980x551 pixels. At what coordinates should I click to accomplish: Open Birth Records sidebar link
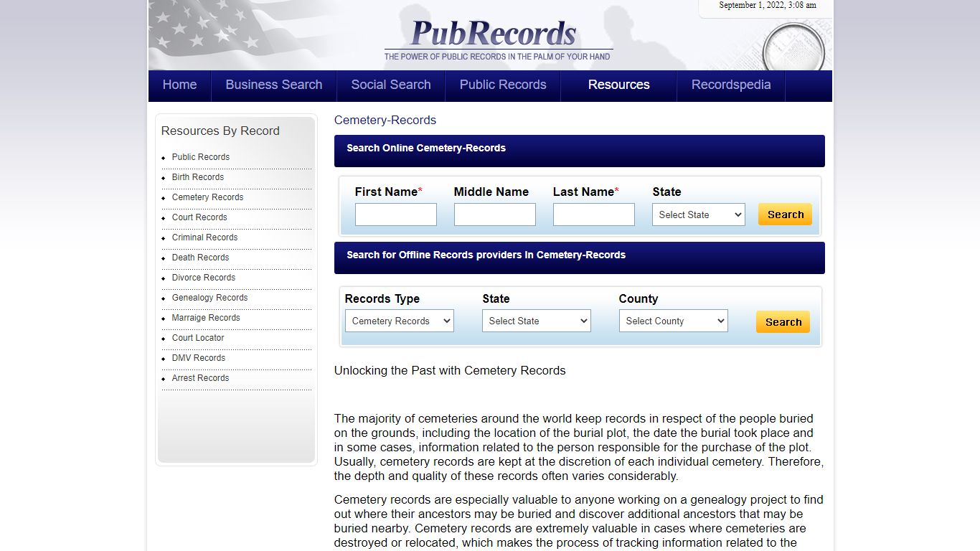(x=198, y=177)
